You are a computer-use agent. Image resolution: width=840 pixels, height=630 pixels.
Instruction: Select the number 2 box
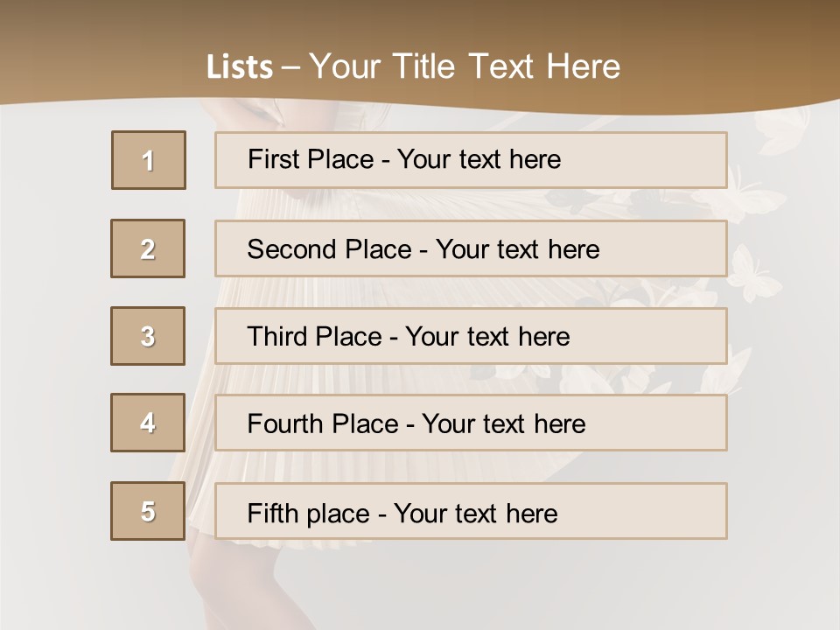pyautogui.click(x=148, y=248)
